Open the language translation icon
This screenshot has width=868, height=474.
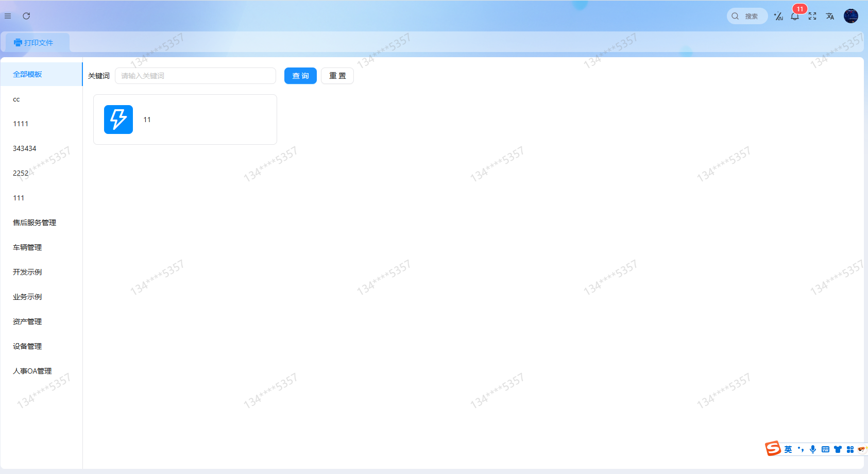click(x=830, y=16)
